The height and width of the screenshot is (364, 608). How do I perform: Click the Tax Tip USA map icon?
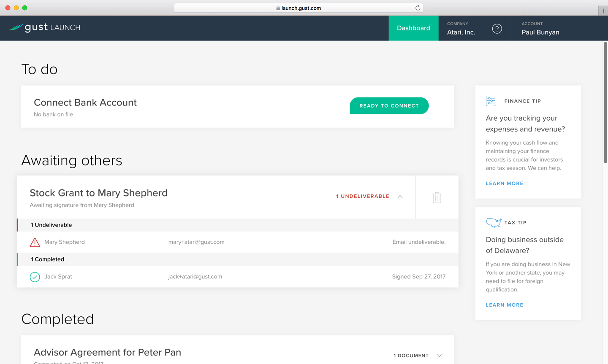coord(493,222)
